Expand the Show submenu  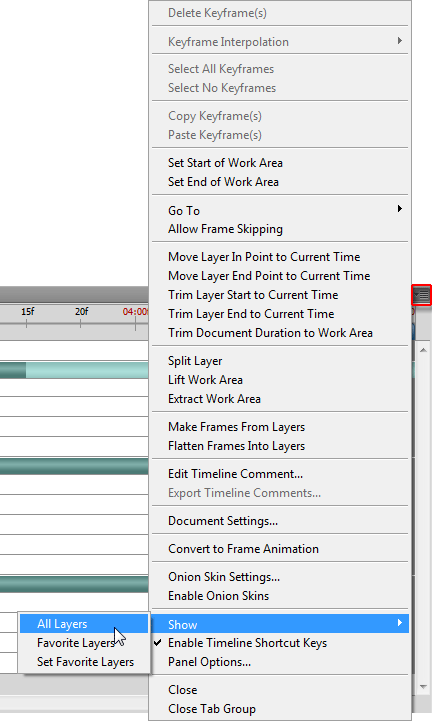coord(280,624)
